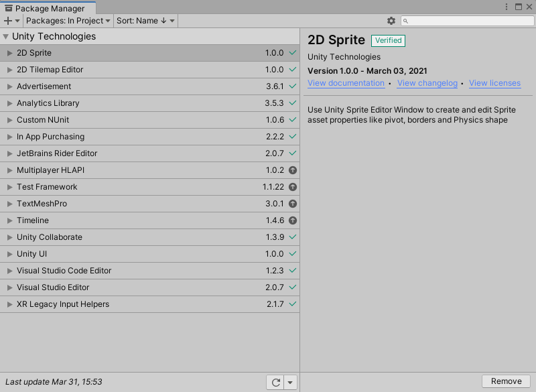Open View licenses link
The image size is (536, 392).
(x=494, y=83)
